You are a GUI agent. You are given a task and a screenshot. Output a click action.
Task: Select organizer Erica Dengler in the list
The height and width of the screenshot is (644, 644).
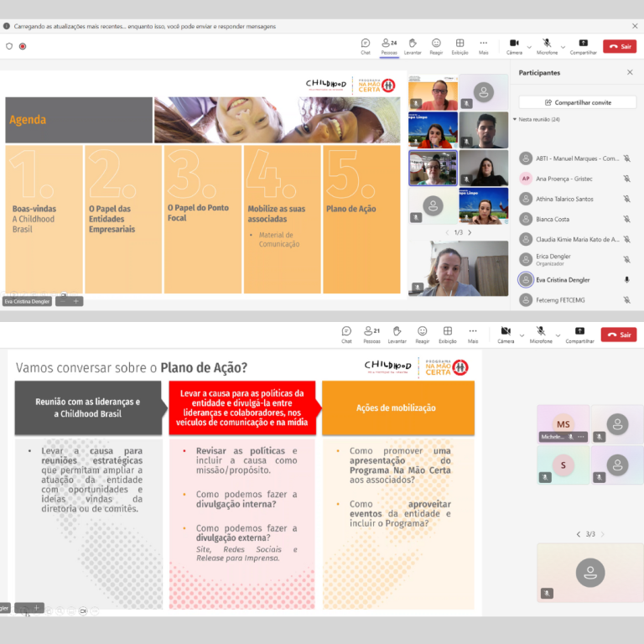[577, 260]
